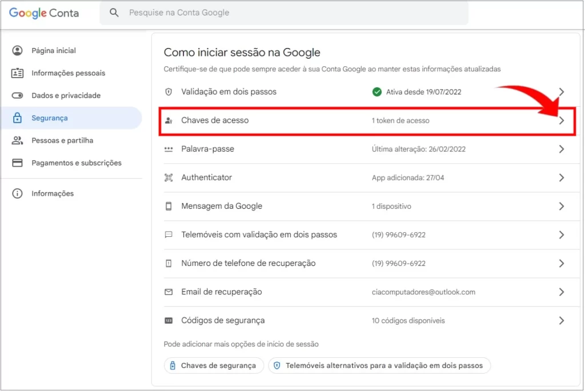Click the Pagamentos e subscrições card icon

point(17,163)
